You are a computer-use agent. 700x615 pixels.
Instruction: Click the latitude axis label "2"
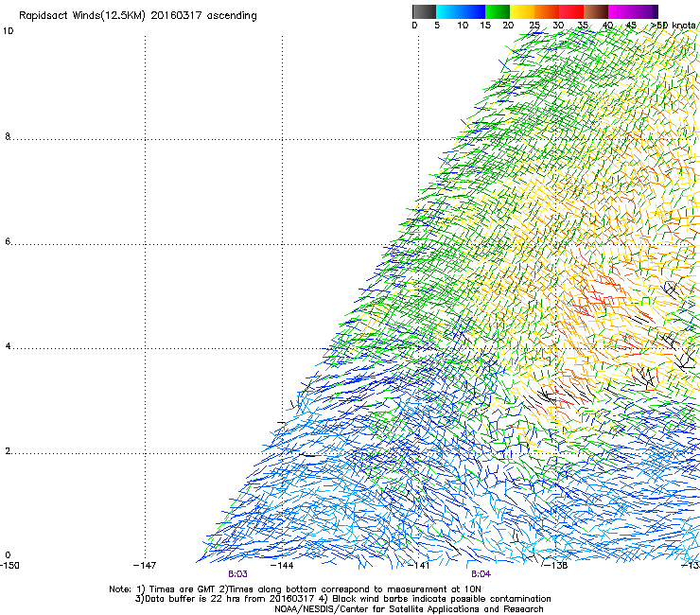click(x=8, y=451)
